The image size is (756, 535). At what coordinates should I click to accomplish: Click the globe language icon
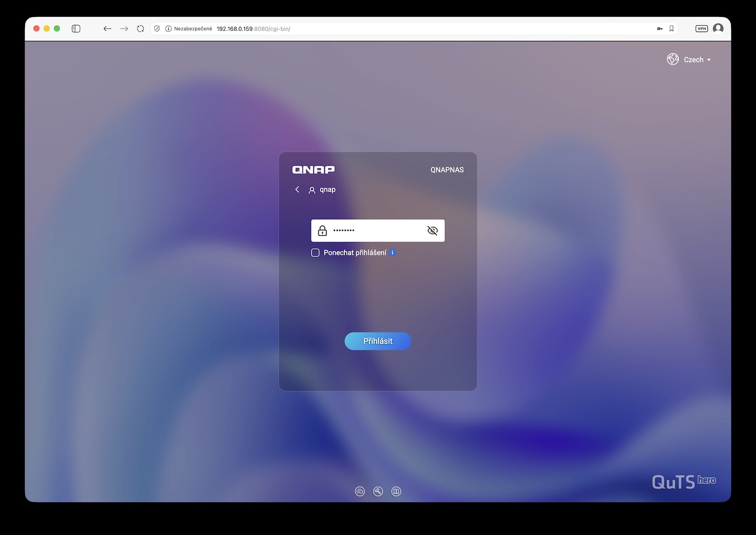672,59
